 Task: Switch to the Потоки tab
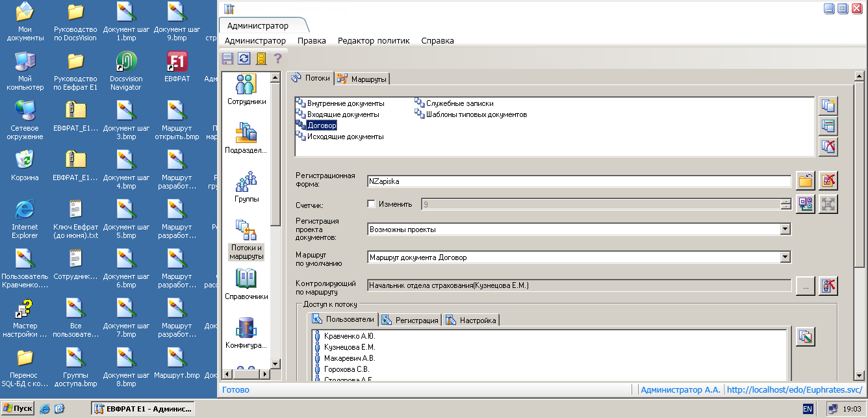pos(311,78)
